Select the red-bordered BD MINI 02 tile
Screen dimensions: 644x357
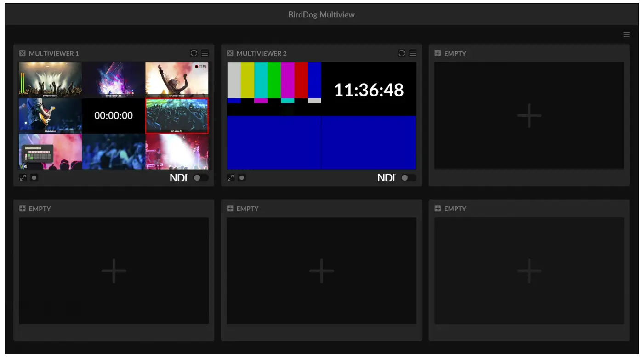point(177,116)
